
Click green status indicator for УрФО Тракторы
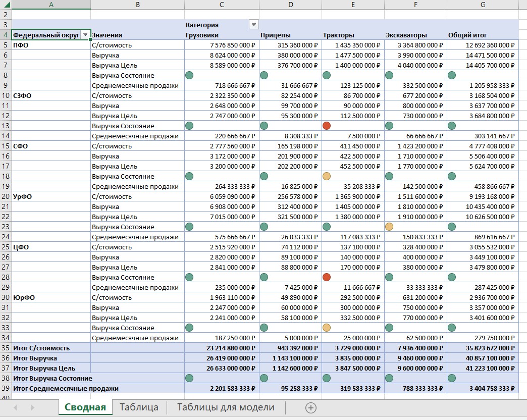pyautogui.click(x=327, y=227)
